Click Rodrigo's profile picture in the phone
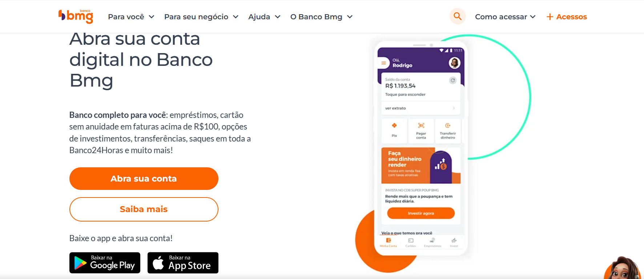The width and height of the screenshot is (644, 279). point(454,63)
